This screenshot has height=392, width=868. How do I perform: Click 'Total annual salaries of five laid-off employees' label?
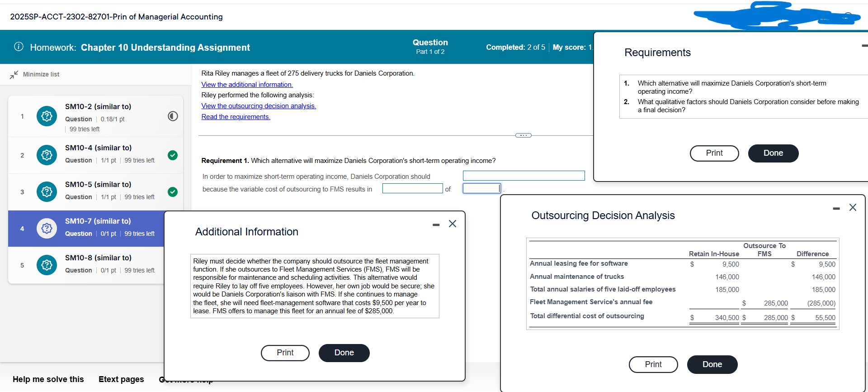[x=603, y=289]
